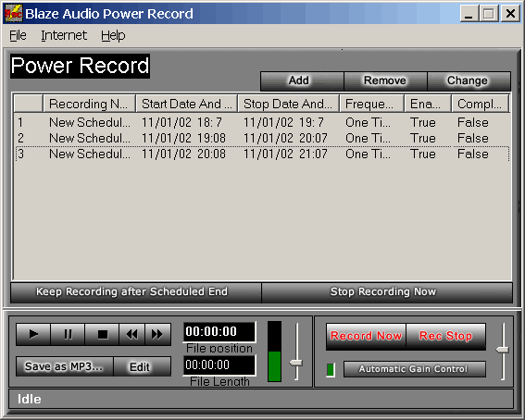Click the File Length time display
The image size is (525, 420).
tap(219, 364)
